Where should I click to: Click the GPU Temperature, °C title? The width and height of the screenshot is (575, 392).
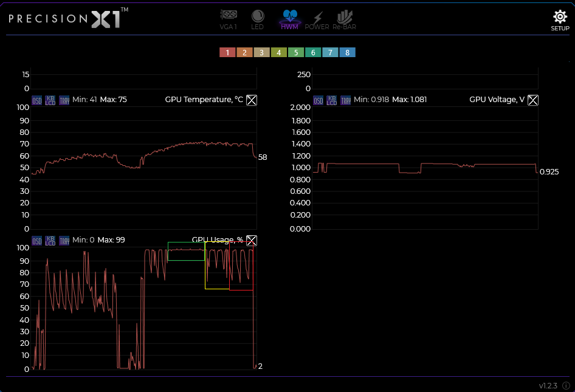204,100
